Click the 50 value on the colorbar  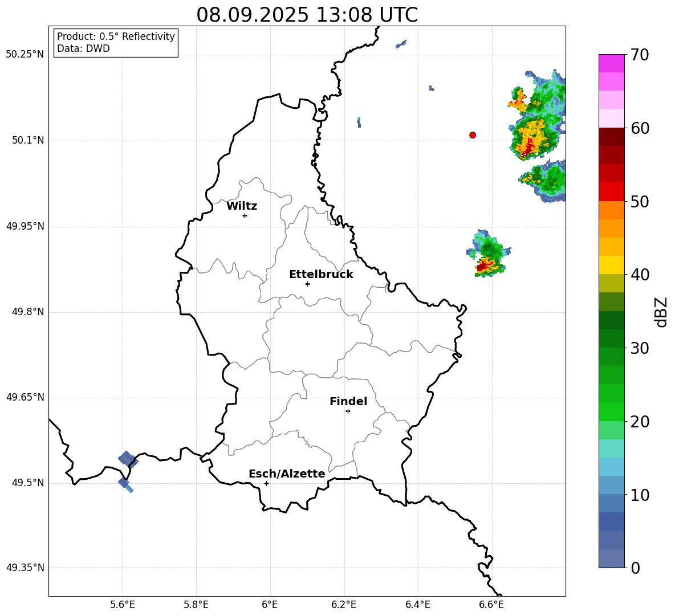click(639, 201)
